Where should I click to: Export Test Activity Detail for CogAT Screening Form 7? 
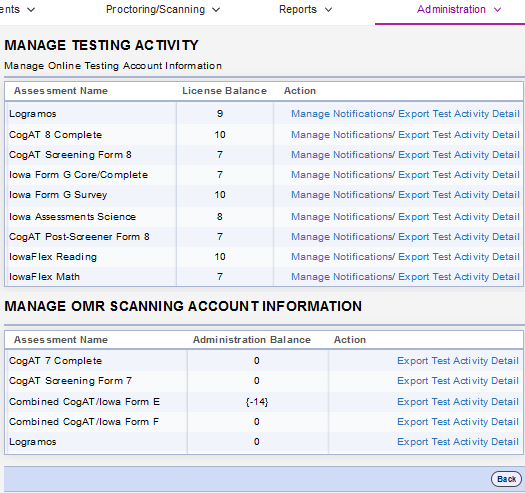point(458,381)
